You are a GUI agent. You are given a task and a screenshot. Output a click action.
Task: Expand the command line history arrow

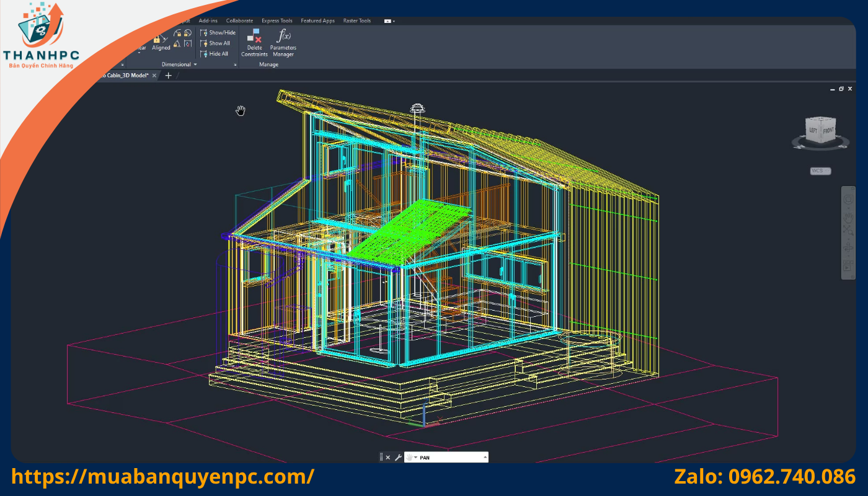pos(485,458)
